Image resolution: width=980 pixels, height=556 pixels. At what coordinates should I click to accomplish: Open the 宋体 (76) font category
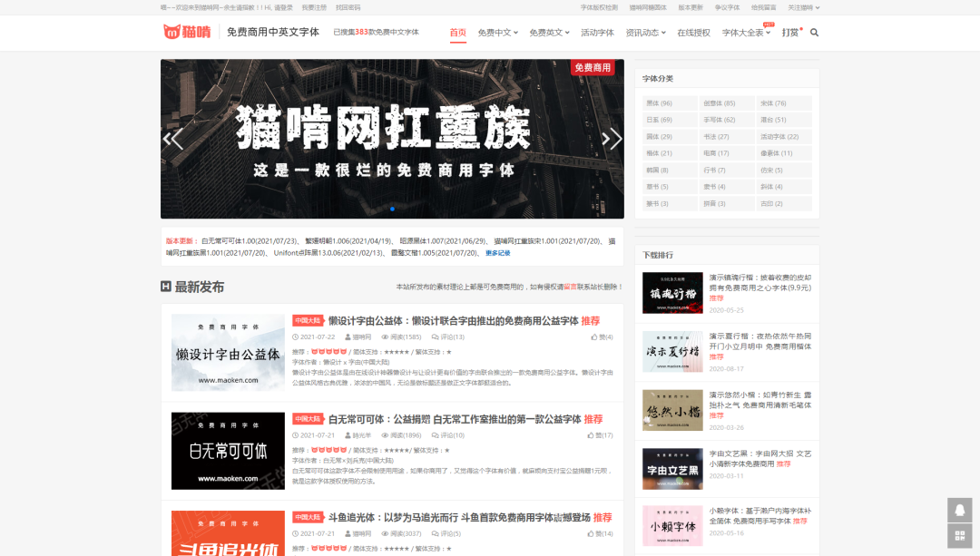pyautogui.click(x=784, y=103)
